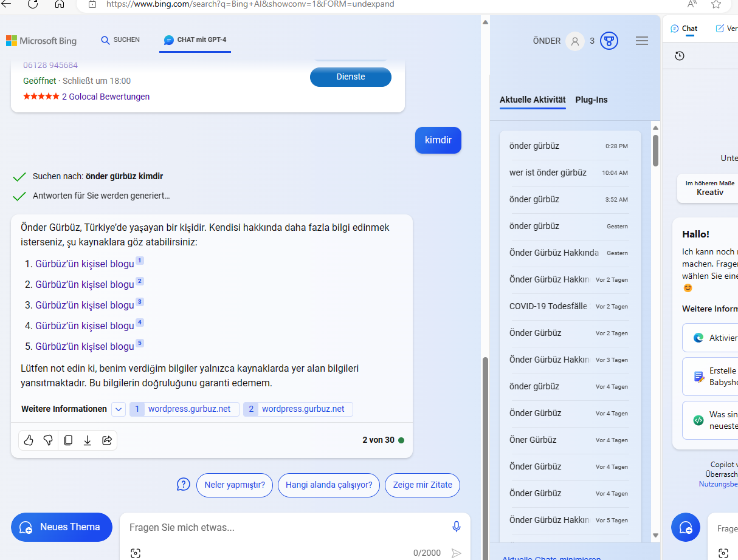Viewport: 738px width, 560px height.
Task: Click the activity list scrollbar down arrow
Action: [x=655, y=535]
